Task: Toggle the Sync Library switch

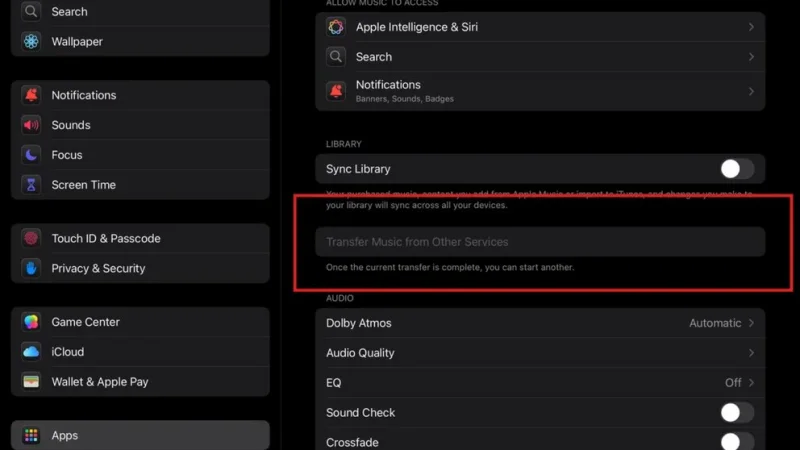Action: click(737, 169)
